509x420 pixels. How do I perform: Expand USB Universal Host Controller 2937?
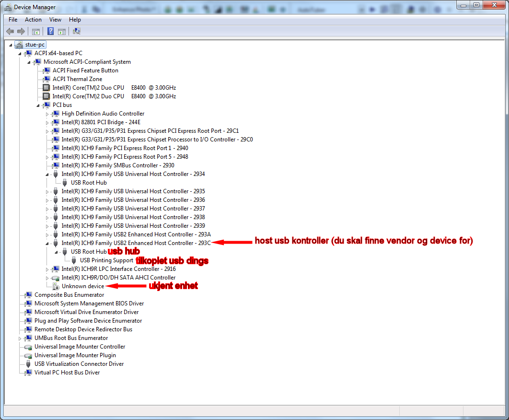tap(47, 209)
